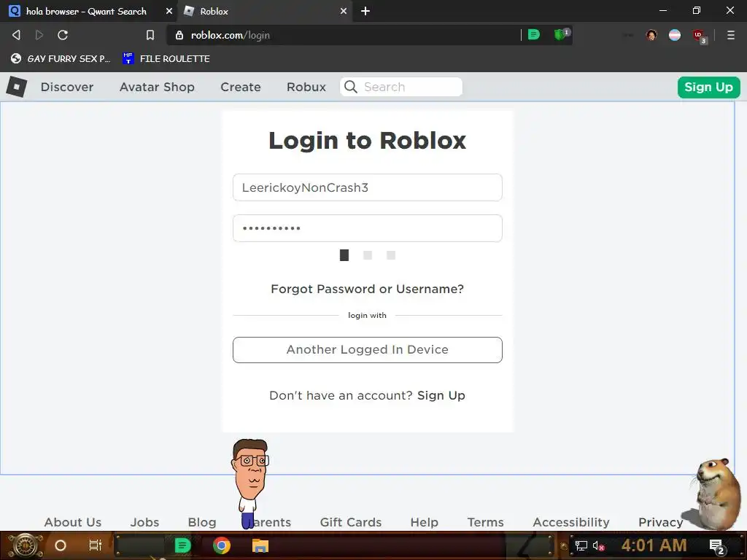747x560 pixels.
Task: Open the Privacy footer link
Action: click(x=661, y=522)
